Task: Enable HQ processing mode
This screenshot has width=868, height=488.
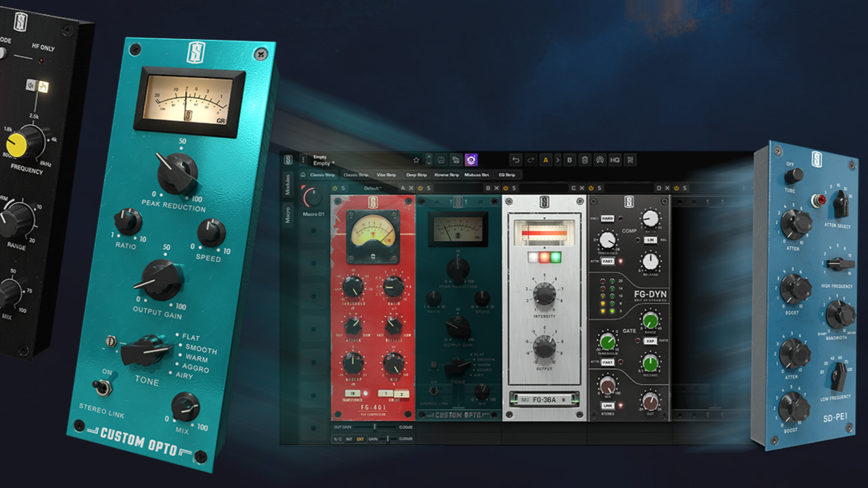Action: coord(615,160)
